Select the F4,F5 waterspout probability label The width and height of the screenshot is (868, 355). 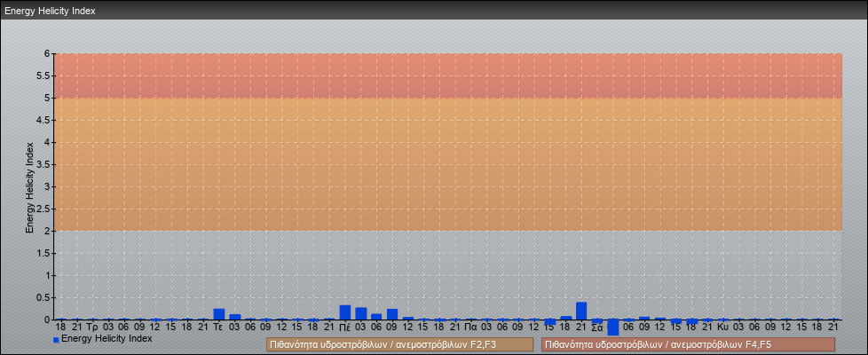pyautogui.click(x=688, y=344)
